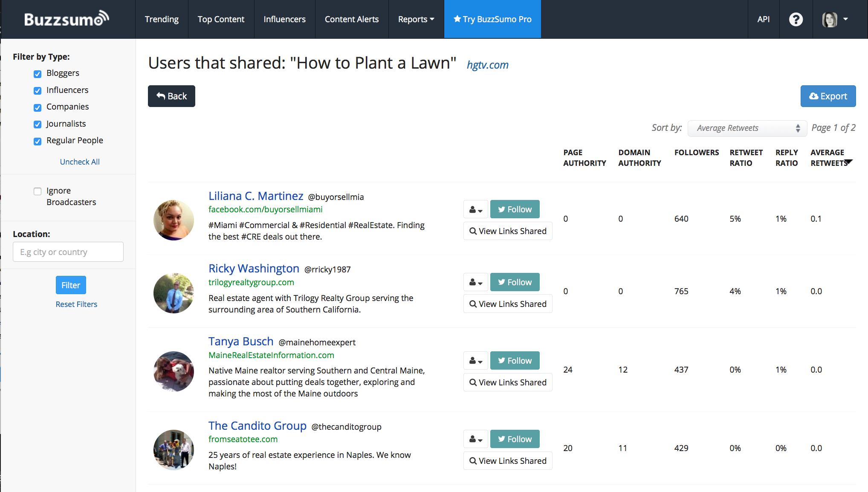Click Try BuzzSumo Pro
Image resolution: width=868 pixels, height=492 pixels.
point(492,19)
